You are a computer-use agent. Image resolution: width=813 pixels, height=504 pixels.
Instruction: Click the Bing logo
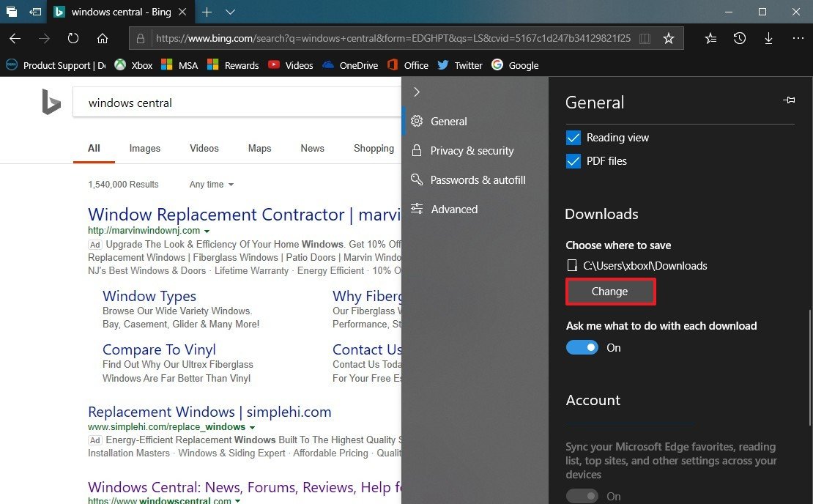pos(51,102)
